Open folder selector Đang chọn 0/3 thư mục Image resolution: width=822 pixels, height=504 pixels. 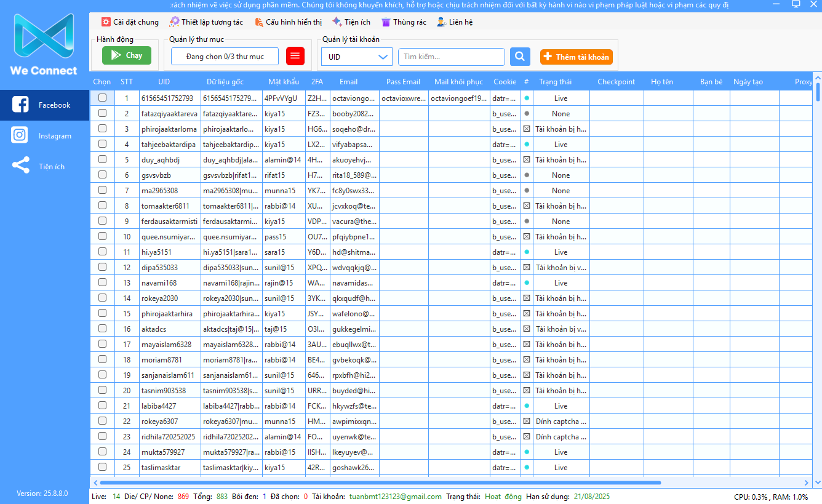pos(225,57)
